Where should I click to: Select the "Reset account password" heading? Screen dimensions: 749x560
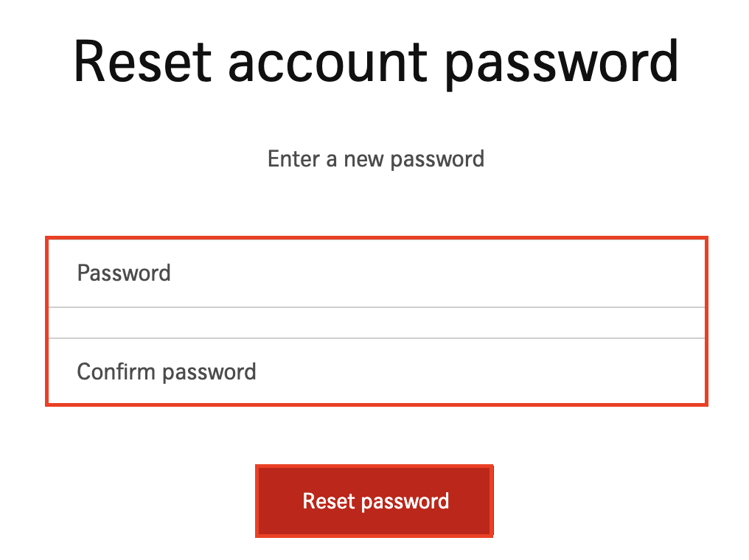pyautogui.click(x=376, y=60)
